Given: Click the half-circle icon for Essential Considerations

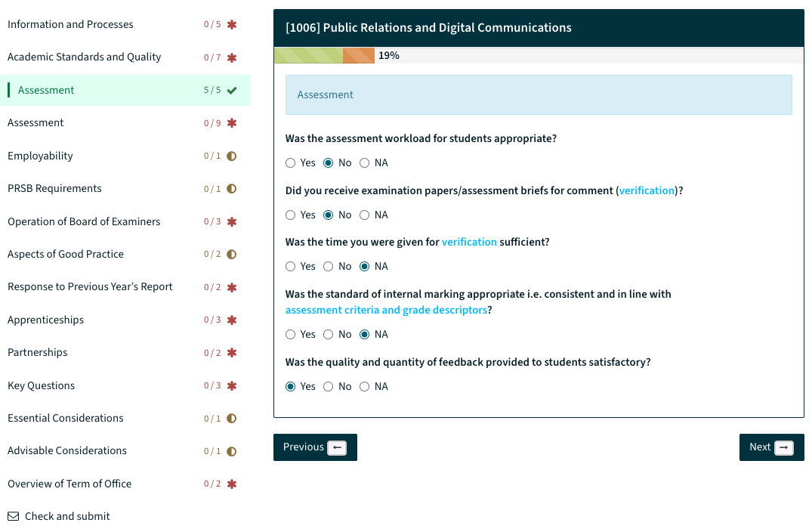Looking at the screenshot, I should [232, 419].
